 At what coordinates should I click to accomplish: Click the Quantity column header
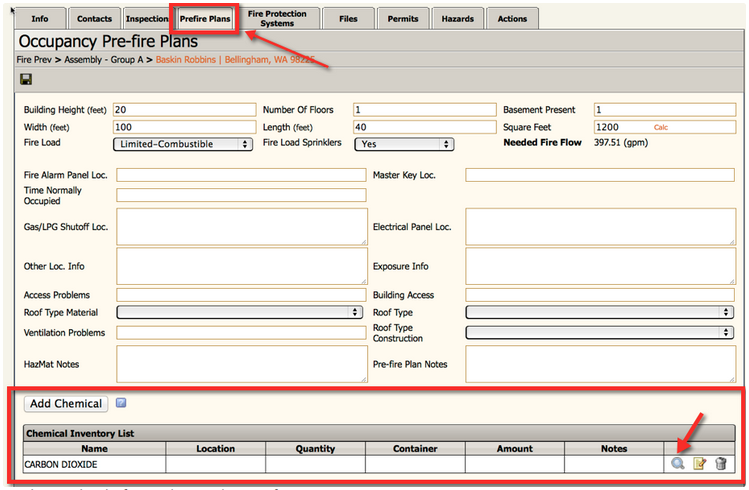coord(315,448)
